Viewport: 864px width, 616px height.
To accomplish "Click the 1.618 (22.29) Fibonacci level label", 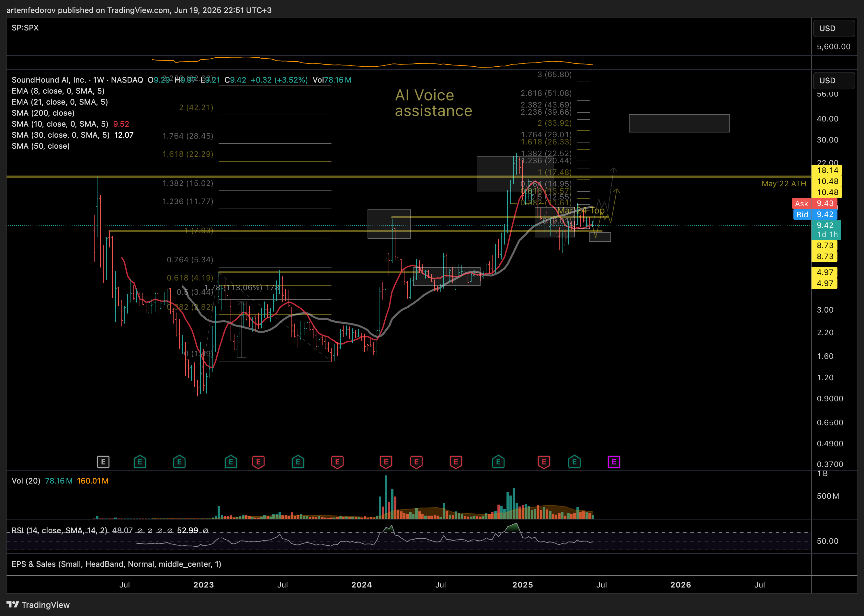I will [188, 154].
